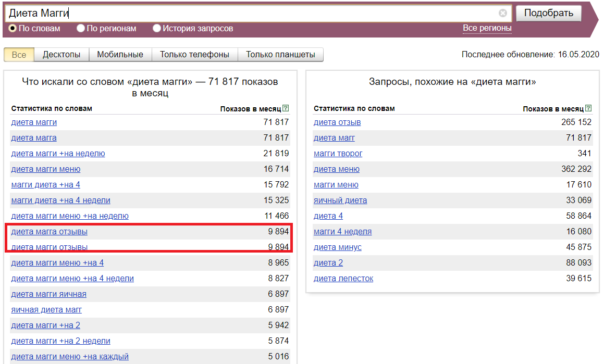604x364 pixels.
Task: Open help icon next to right column header
Action: (x=589, y=108)
